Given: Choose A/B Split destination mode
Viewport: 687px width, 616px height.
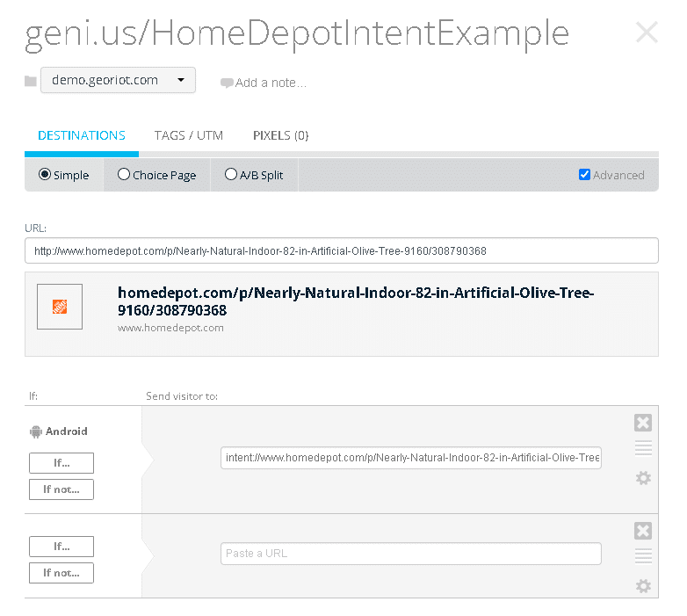Looking at the screenshot, I should [x=231, y=175].
